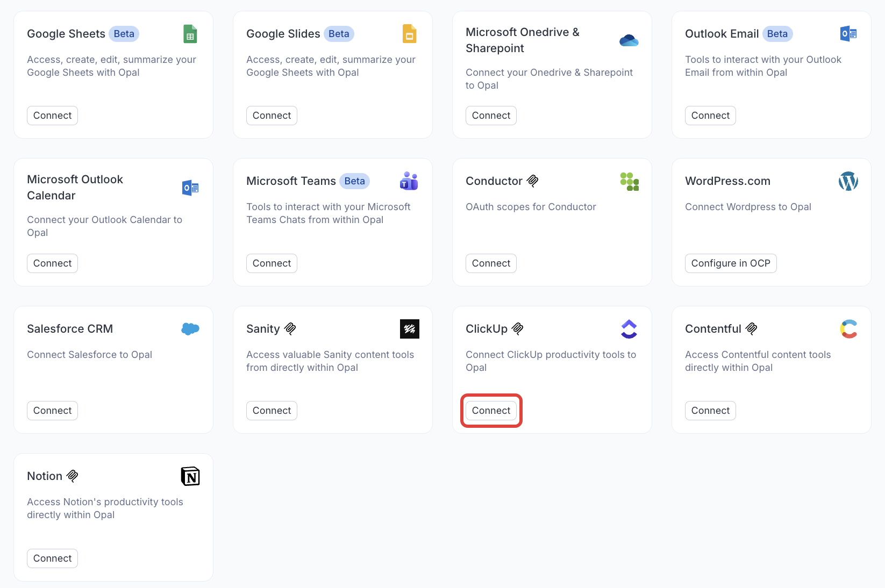Click the Google Slides icon

coord(409,34)
